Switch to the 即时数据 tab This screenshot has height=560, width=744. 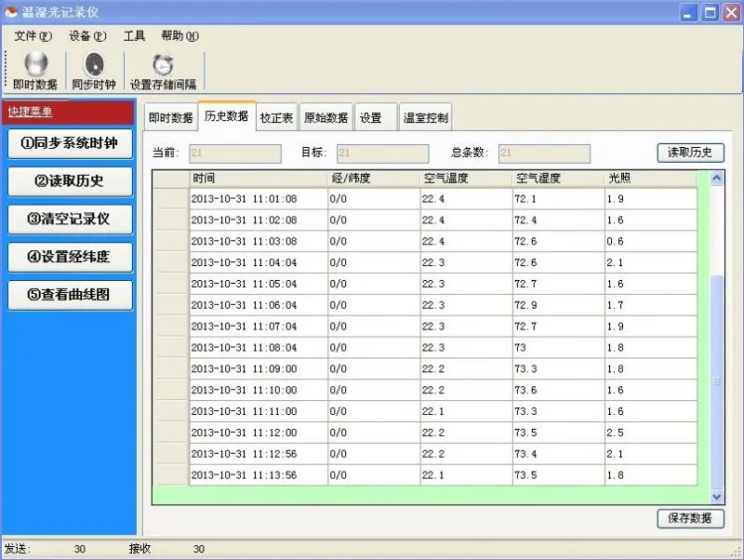(171, 117)
